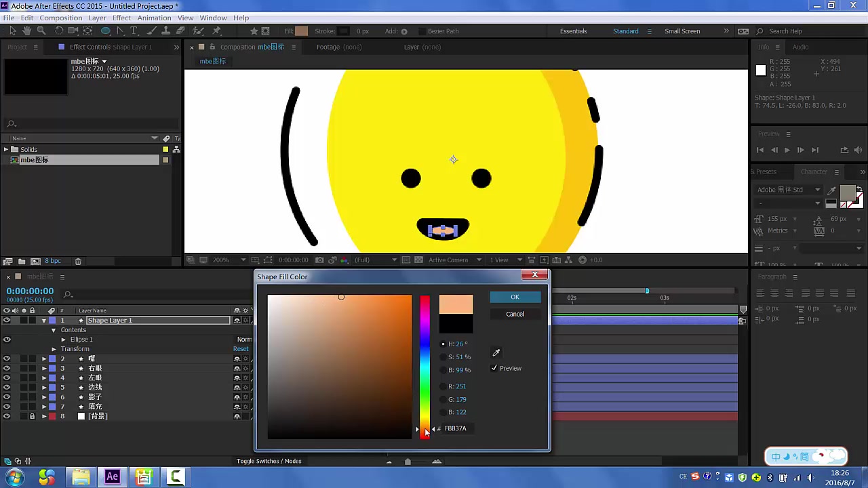
Task: Toggle the Preview checkbox in color dialog
Action: [x=494, y=368]
